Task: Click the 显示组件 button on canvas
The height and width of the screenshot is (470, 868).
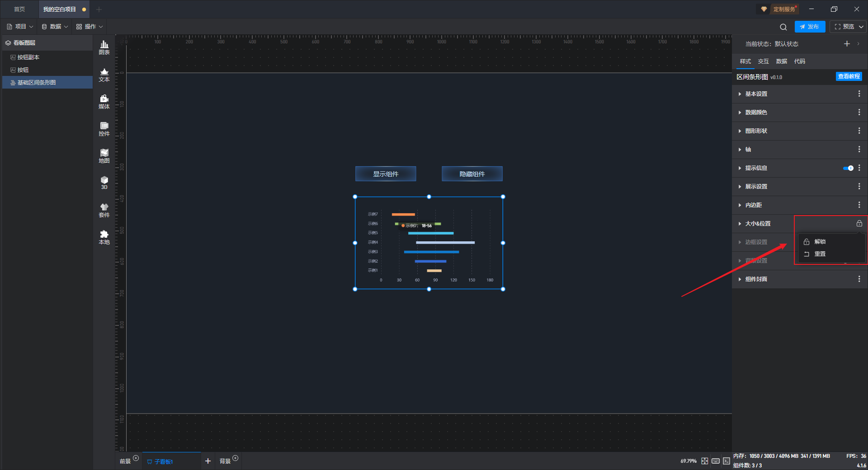Action: click(x=385, y=174)
